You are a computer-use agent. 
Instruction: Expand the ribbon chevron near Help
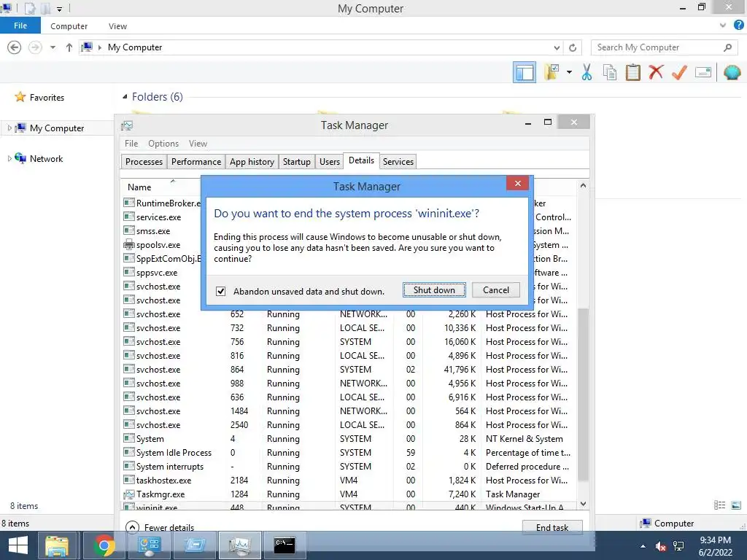(x=723, y=26)
